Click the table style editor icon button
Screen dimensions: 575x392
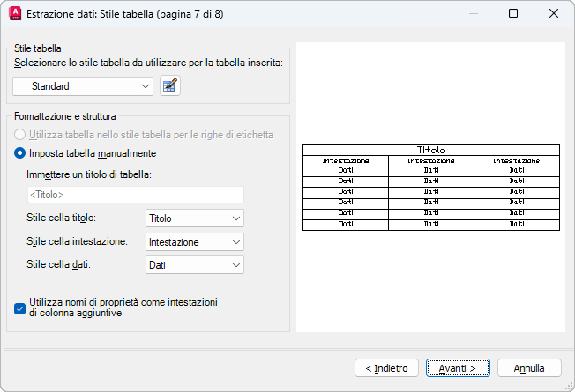point(170,85)
